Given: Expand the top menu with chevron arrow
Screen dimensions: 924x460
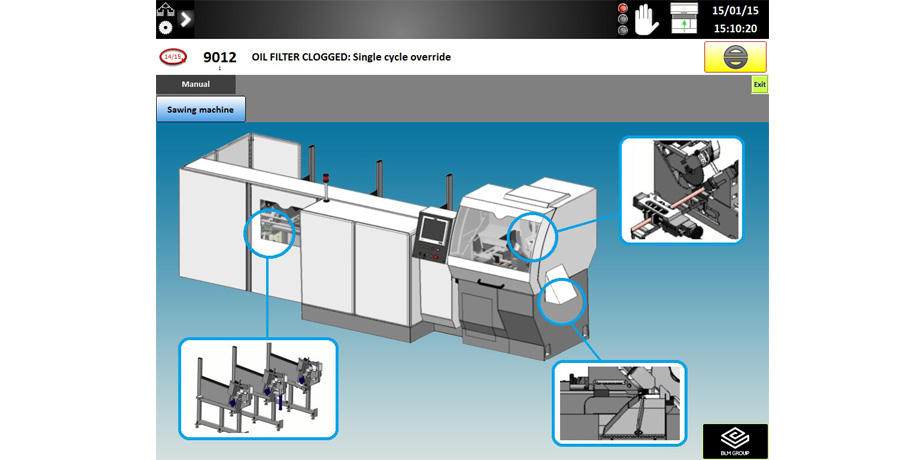Looking at the screenshot, I should click(186, 18).
